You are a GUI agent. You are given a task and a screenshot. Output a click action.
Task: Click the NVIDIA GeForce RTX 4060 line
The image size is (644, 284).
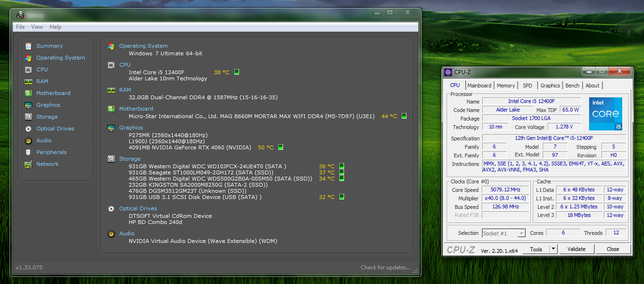coord(190,147)
